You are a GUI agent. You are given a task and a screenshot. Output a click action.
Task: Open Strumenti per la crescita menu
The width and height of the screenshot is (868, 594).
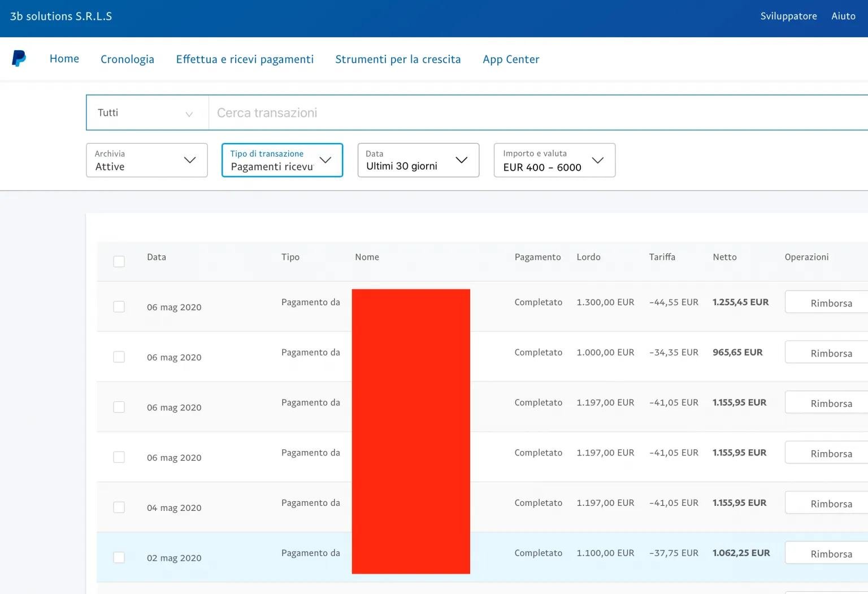(398, 59)
